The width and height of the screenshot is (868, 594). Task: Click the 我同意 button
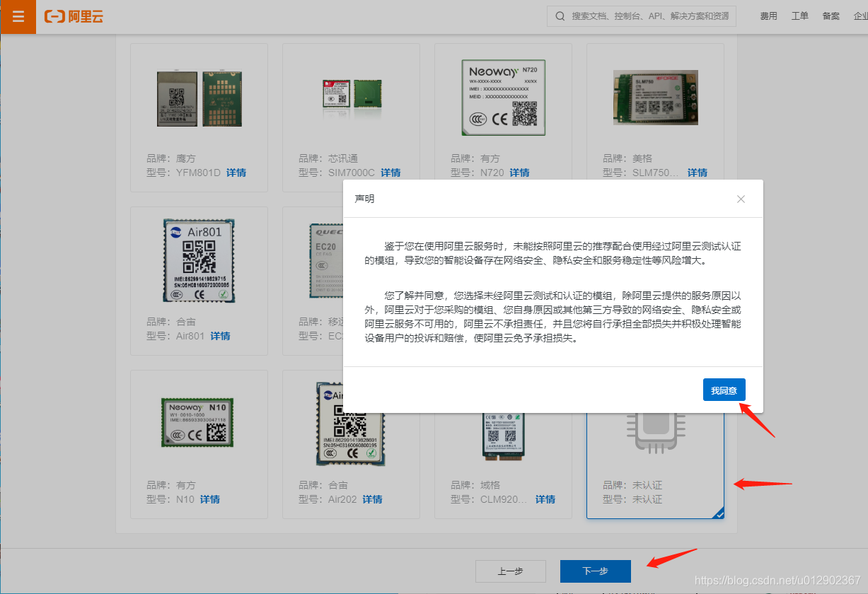pos(724,390)
